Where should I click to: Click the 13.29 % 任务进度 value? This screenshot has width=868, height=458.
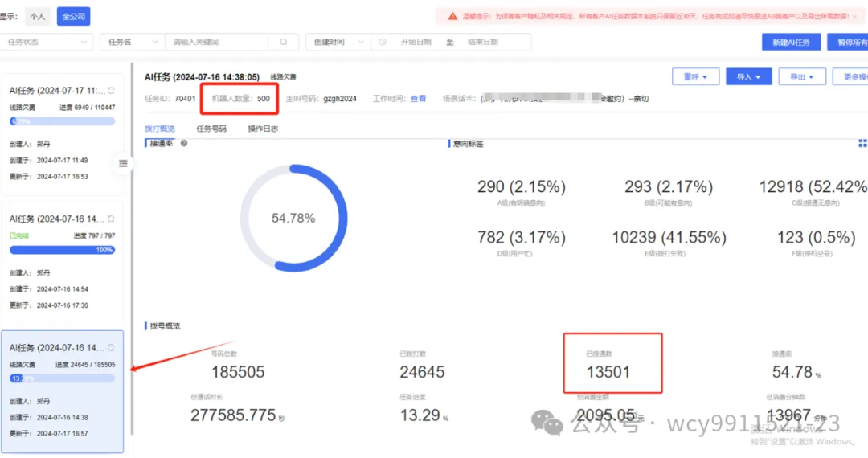click(x=424, y=415)
